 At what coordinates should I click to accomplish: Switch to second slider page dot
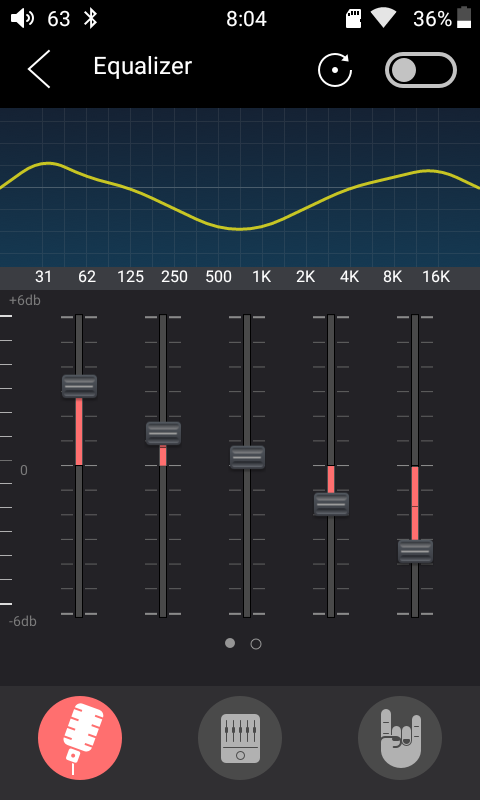[256, 644]
